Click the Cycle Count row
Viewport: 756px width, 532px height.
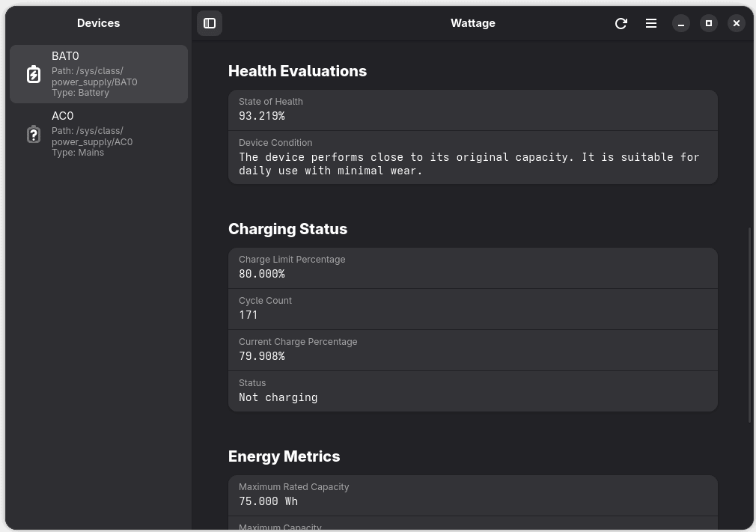coord(472,309)
